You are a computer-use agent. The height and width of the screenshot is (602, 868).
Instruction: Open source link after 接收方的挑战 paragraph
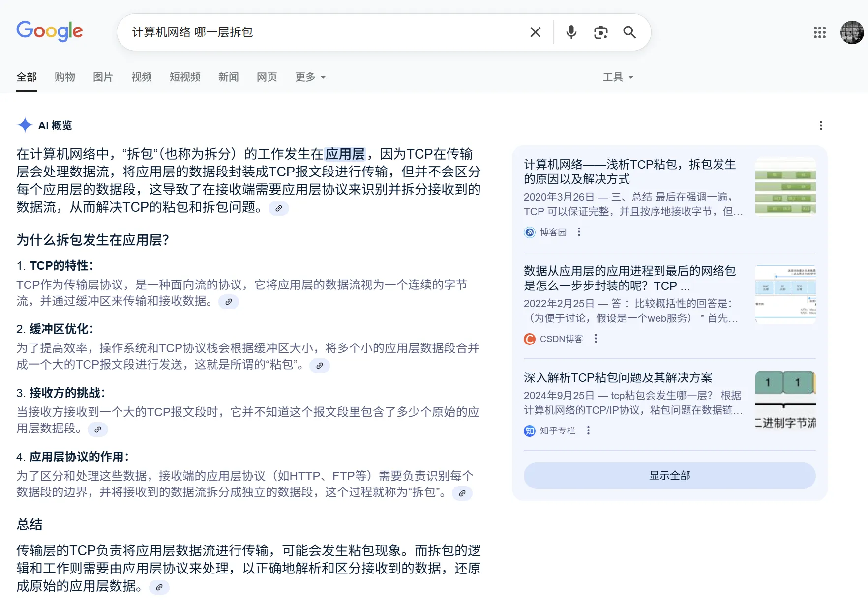pyautogui.click(x=98, y=430)
